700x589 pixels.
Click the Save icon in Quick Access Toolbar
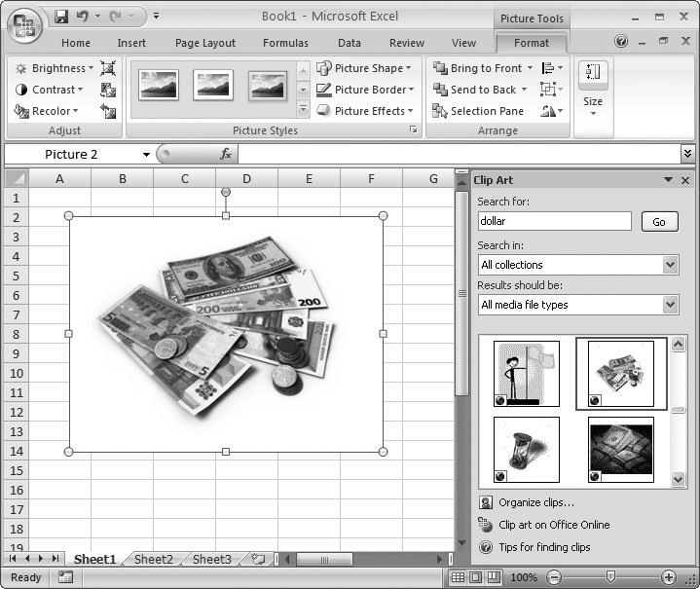pos(61,17)
